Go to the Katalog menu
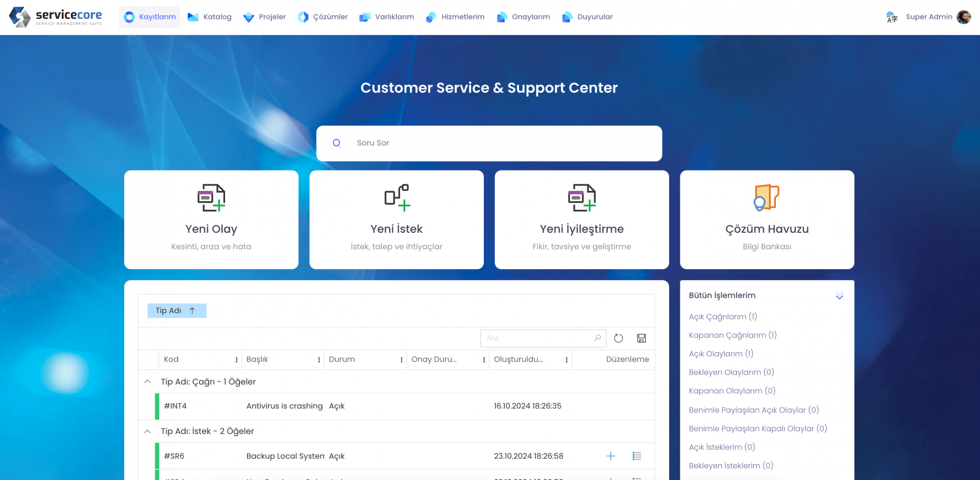This screenshot has width=980, height=480. [210, 17]
